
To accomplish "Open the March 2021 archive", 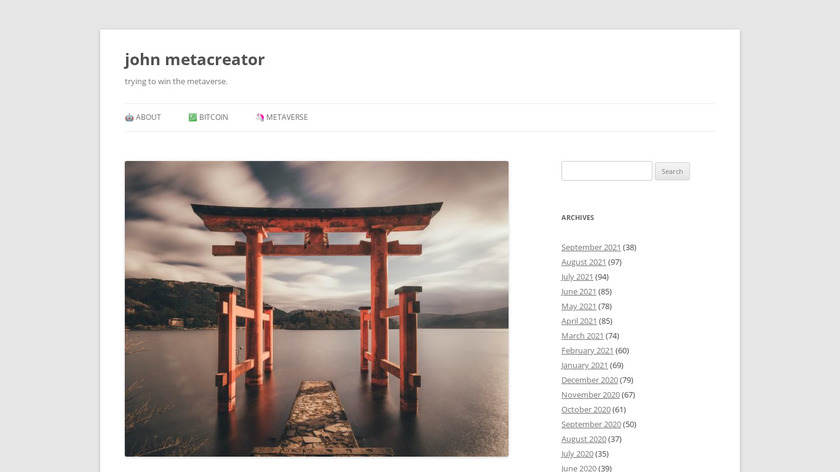I will click(x=582, y=336).
